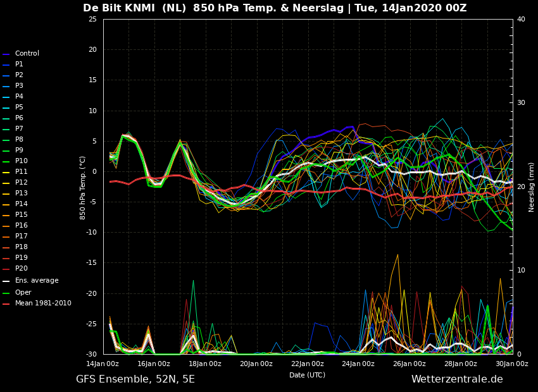538x392 pixels.
Task: Click the 14Jan 00z date tick label
Action: point(103,364)
